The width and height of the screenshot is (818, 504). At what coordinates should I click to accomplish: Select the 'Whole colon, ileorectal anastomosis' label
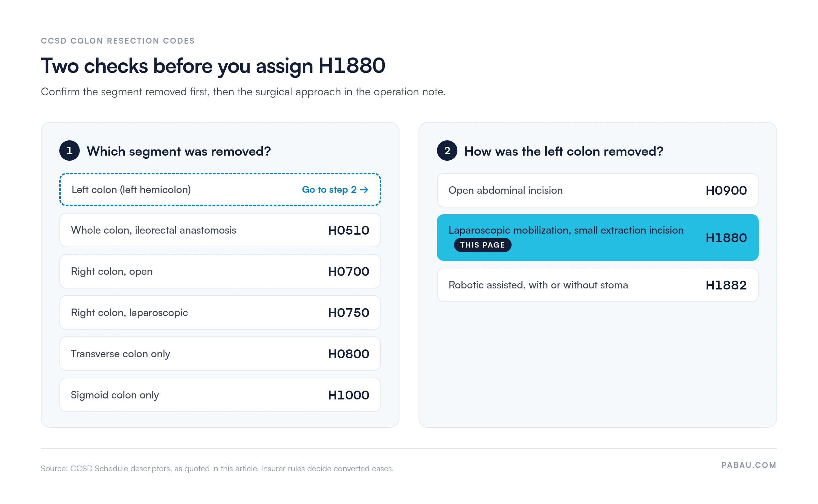pyautogui.click(x=153, y=230)
